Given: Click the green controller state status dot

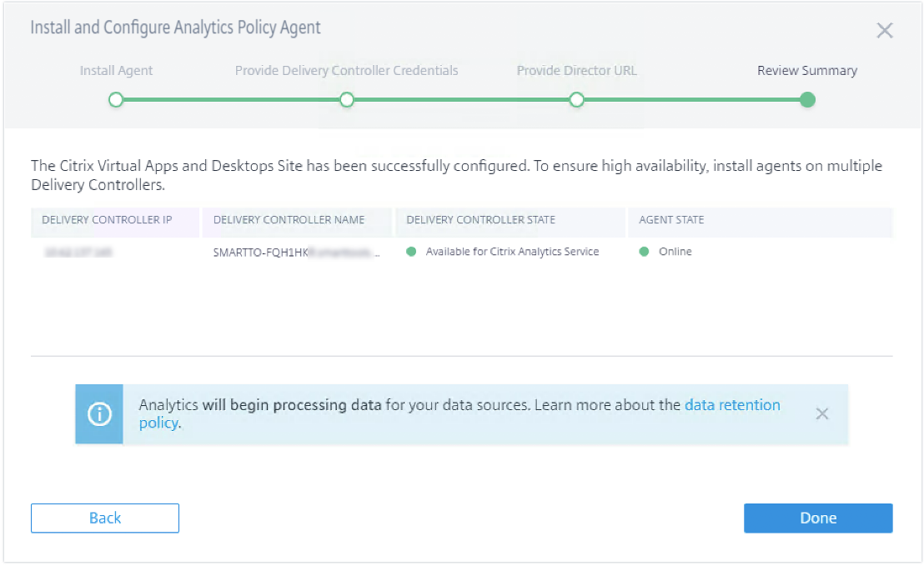Looking at the screenshot, I should coord(411,252).
